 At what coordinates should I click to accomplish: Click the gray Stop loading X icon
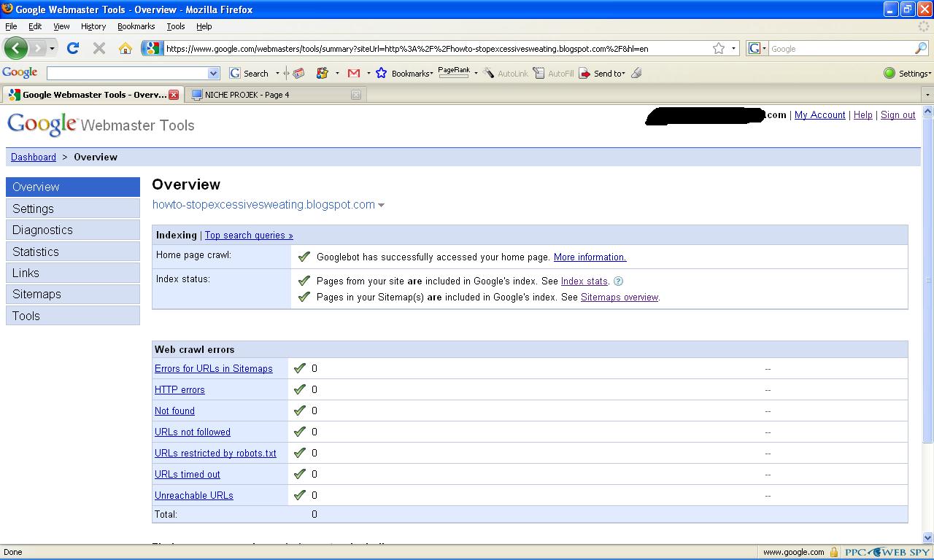99,48
